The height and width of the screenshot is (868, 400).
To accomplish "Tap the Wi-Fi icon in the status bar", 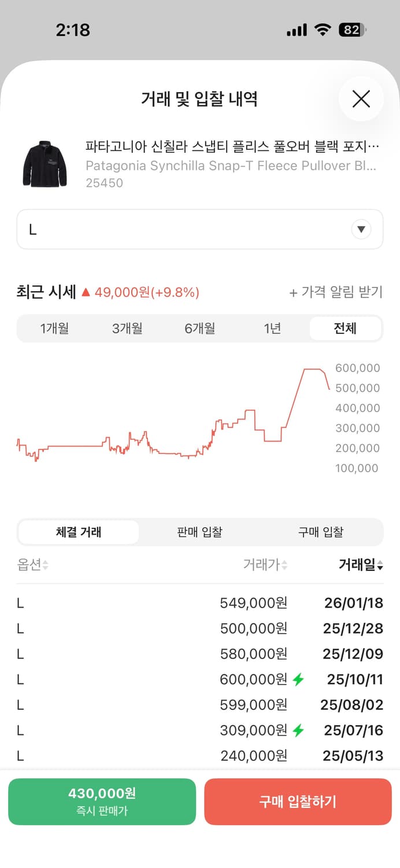I will 322,30.
